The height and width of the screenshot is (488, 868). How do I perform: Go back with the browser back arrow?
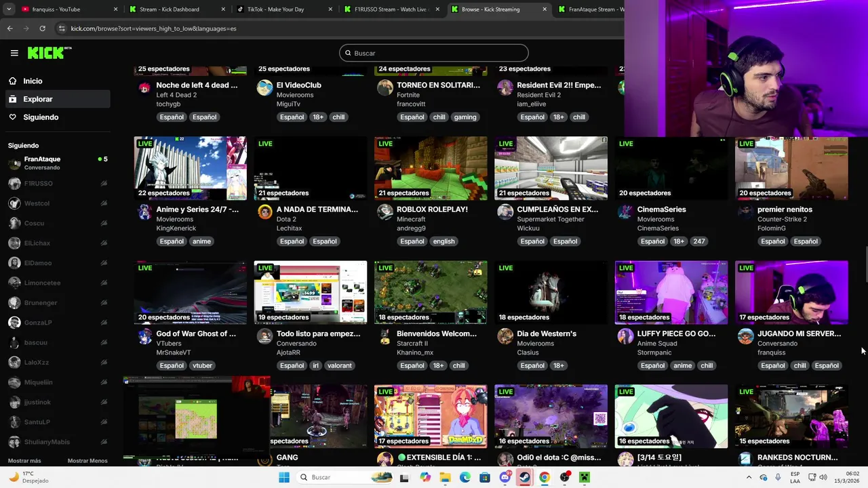(x=9, y=28)
